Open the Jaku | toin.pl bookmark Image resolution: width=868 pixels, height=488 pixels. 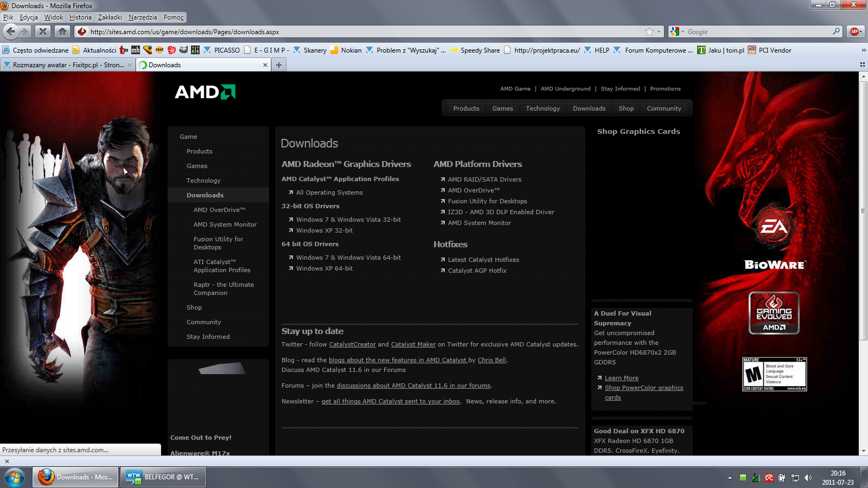[x=720, y=50]
